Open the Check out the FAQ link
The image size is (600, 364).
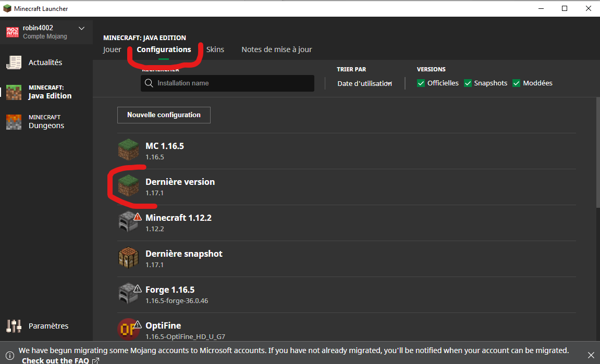(x=55, y=360)
